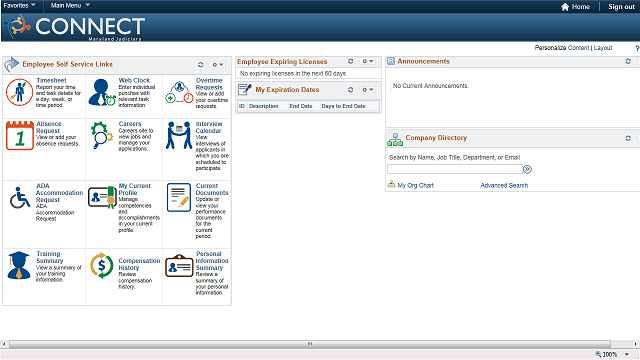Open the My Org Chart link
This screenshot has width=640, height=360.
click(416, 185)
